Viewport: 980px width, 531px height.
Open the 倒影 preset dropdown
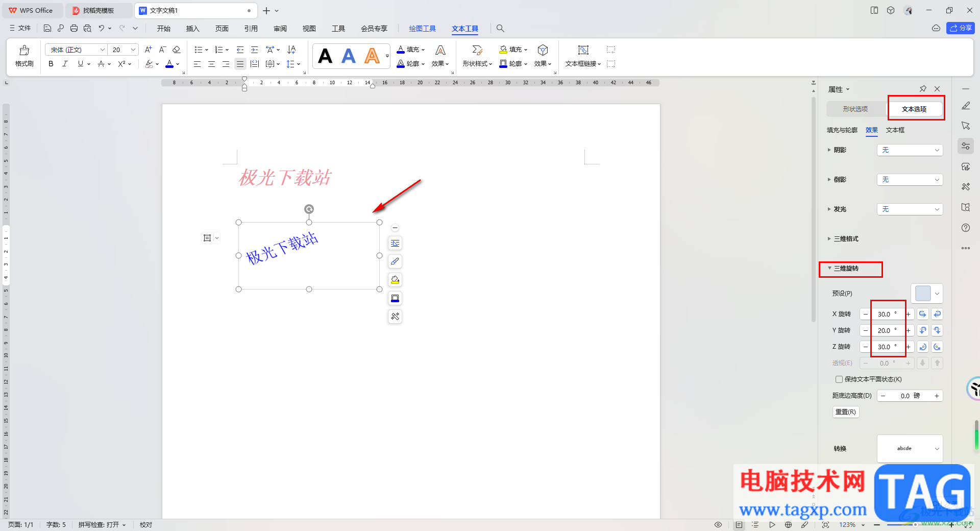[910, 180]
